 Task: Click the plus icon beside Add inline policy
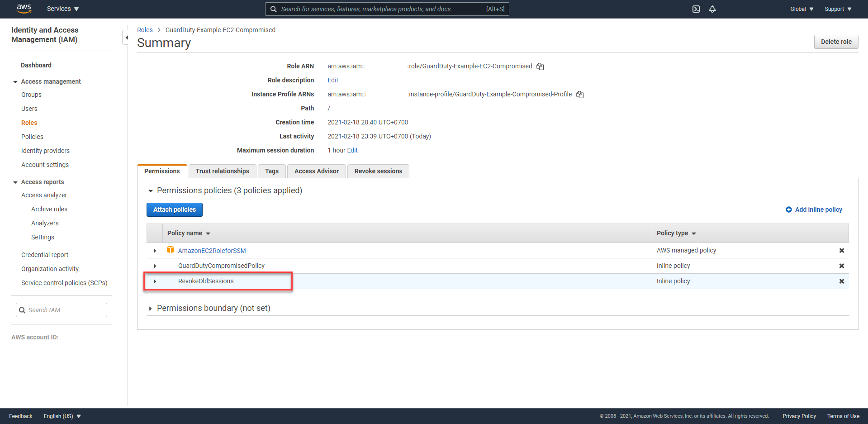pos(789,210)
